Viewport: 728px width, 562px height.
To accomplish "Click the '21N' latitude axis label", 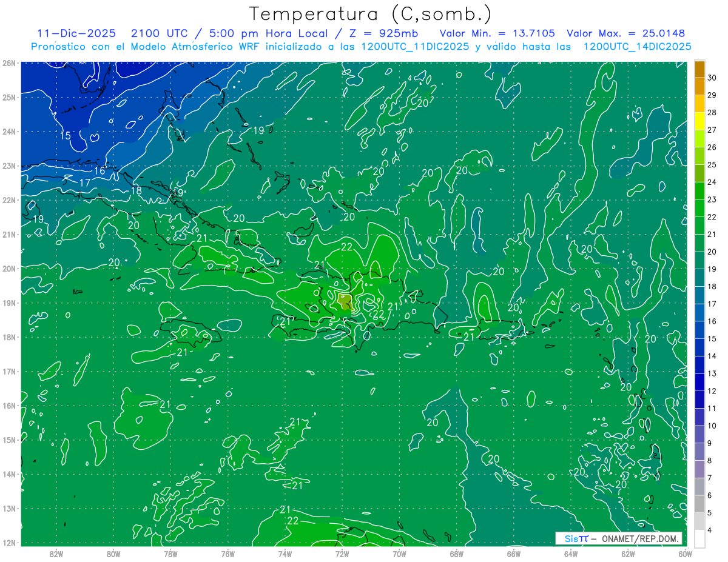I will point(8,234).
